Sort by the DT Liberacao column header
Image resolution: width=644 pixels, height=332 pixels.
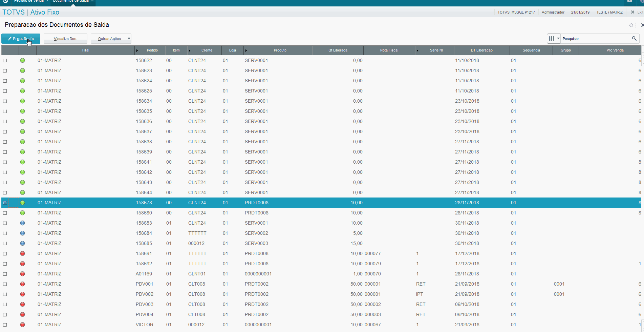click(481, 50)
